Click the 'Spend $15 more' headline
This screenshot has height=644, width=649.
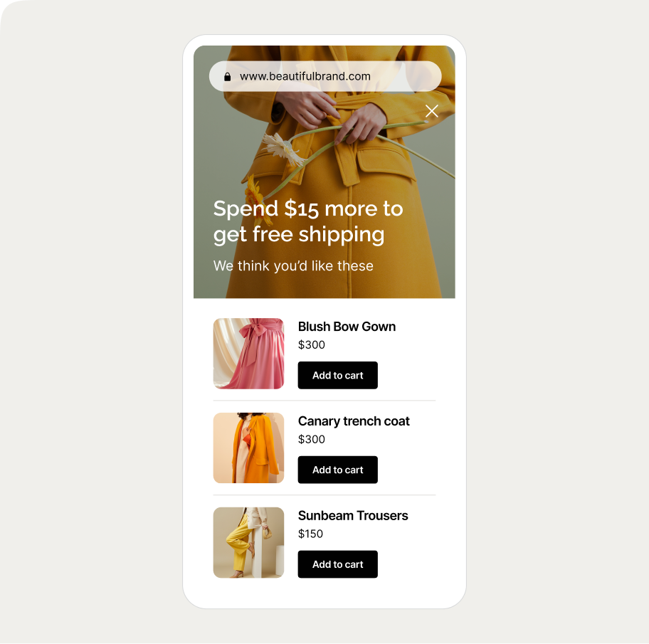pos(308,221)
